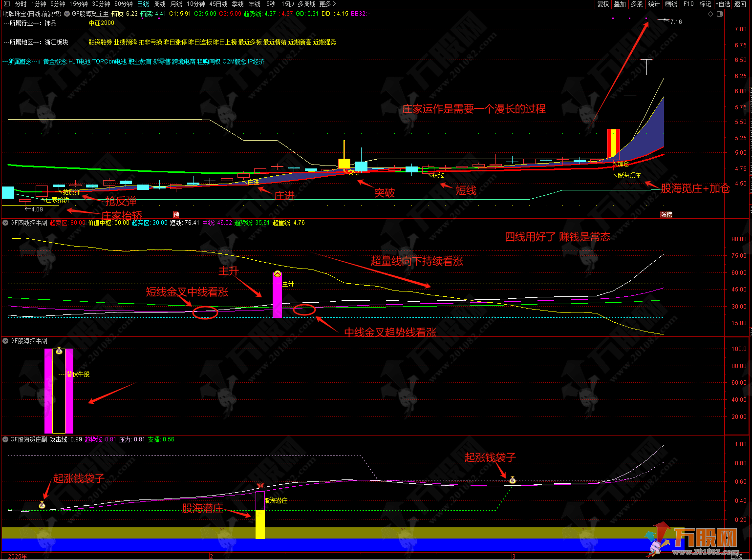Click the red butterfly icon above 股海潜庄 bar
Image resolution: width=752 pixels, height=560 pixels.
tap(260, 486)
